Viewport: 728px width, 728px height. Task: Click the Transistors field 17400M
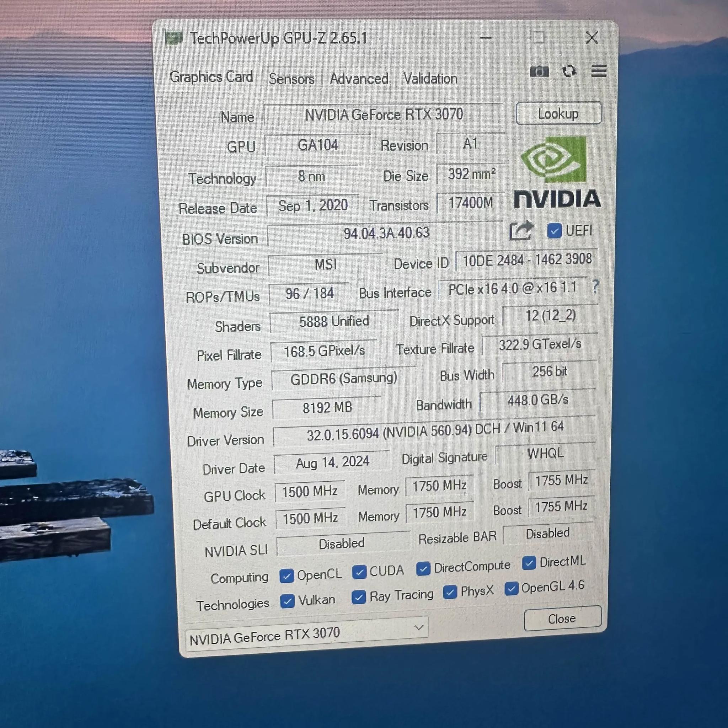tap(470, 203)
